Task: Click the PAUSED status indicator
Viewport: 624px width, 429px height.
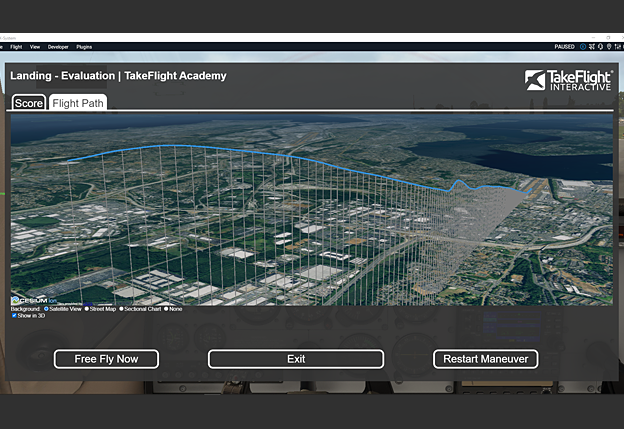Action: click(565, 47)
